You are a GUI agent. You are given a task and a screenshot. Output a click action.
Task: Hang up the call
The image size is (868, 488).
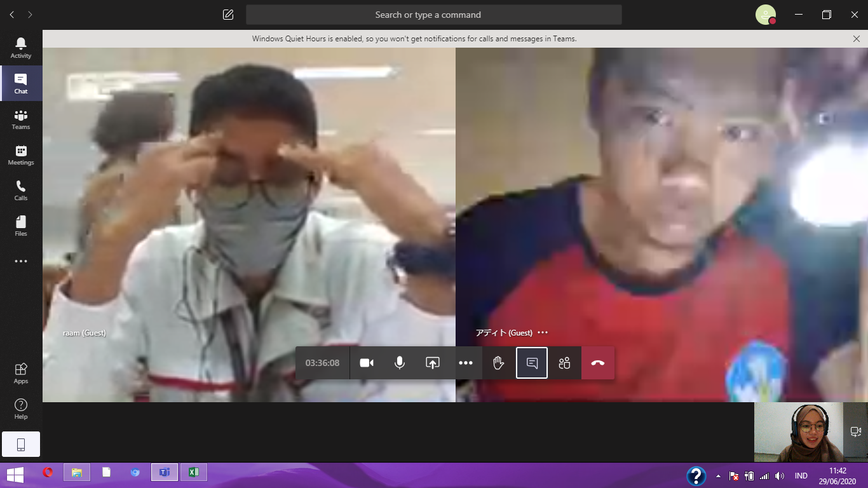(x=598, y=363)
